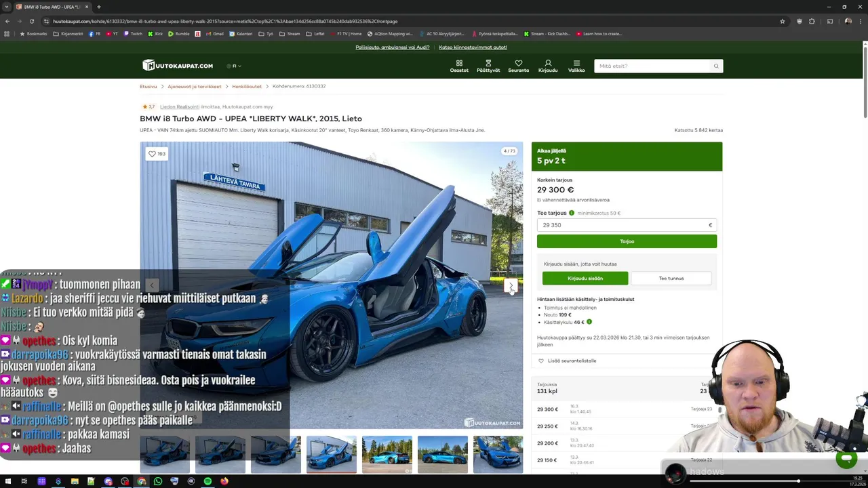Click the search magnifier icon
Viewport: 868px width, 488px height.
coord(715,66)
